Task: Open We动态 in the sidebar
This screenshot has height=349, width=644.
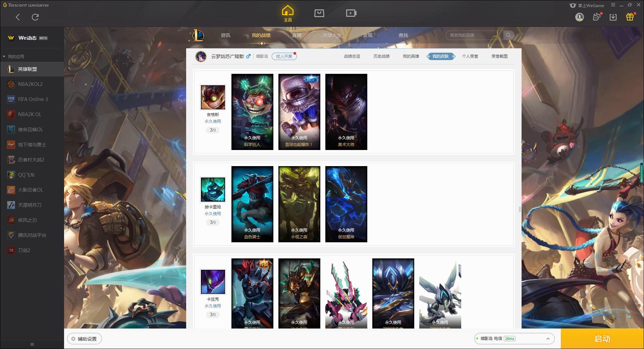Action: click(x=32, y=38)
